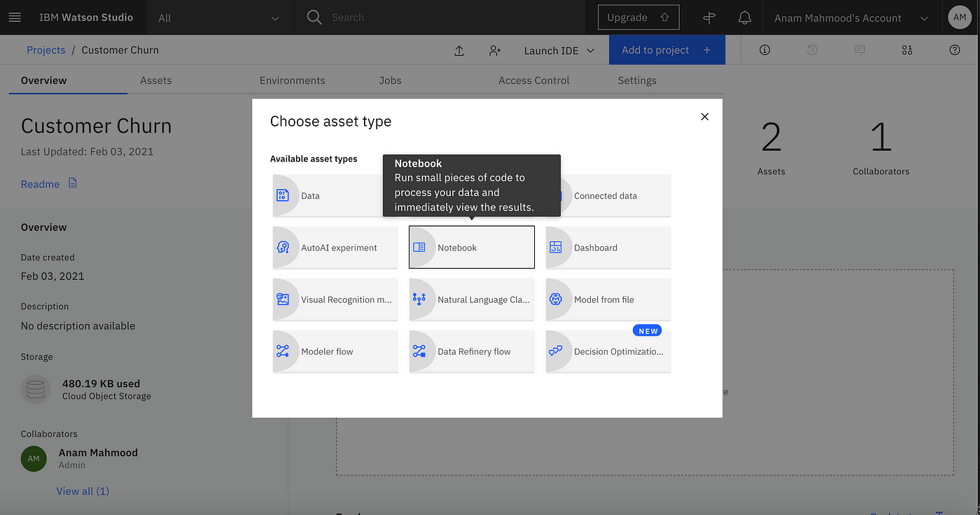This screenshot has width=980, height=515.
Task: Click the Modeler flow icon
Action: 283,351
